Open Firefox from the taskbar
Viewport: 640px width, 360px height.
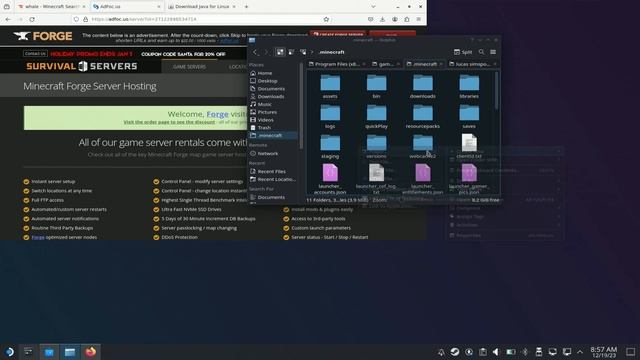tap(91, 352)
